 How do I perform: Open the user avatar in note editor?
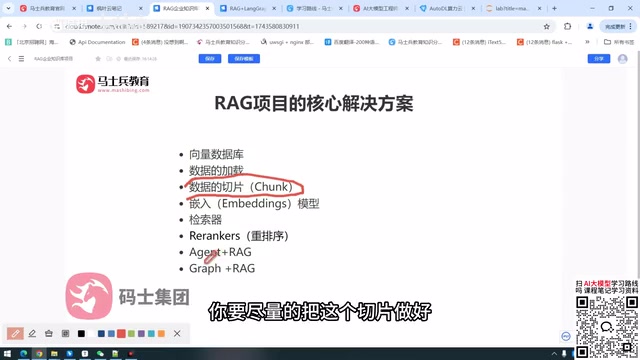pos(622,59)
